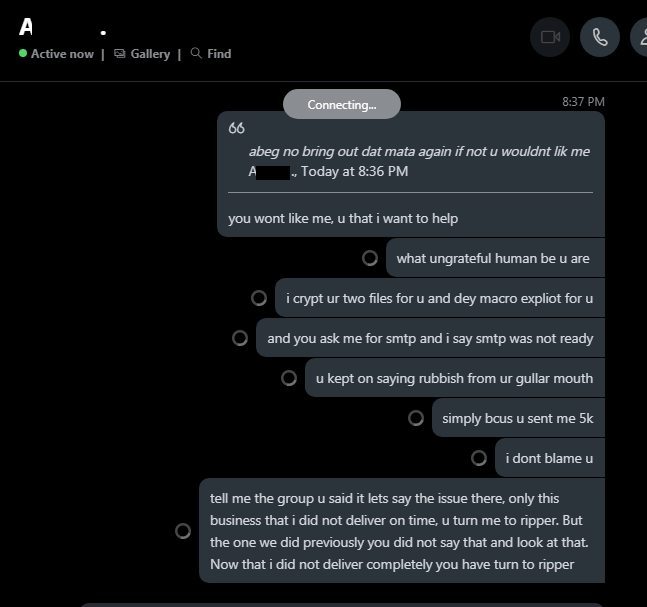Select circle beside 'u kept on saying rubbish' message
The width and height of the screenshot is (647, 607).
pos(289,378)
